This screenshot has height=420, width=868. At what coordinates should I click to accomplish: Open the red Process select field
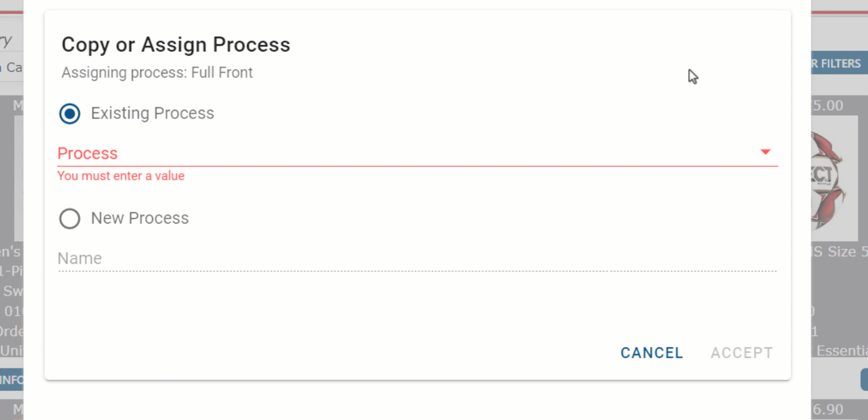(417, 154)
